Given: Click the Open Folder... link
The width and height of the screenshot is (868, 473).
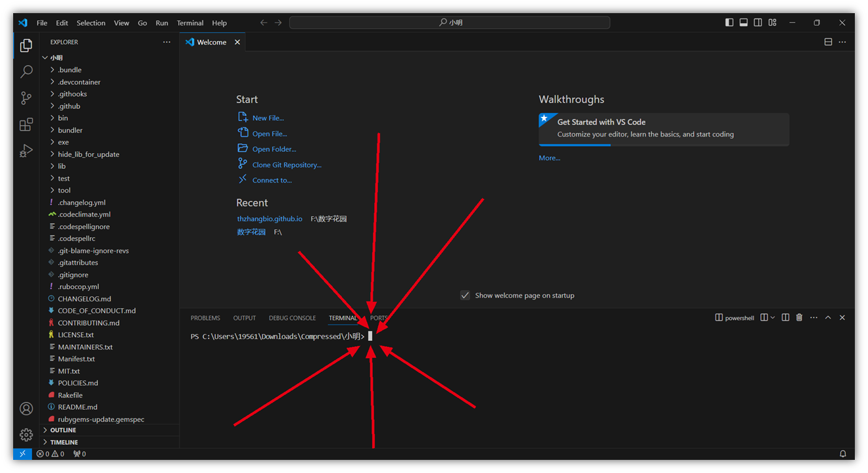Looking at the screenshot, I should point(274,149).
